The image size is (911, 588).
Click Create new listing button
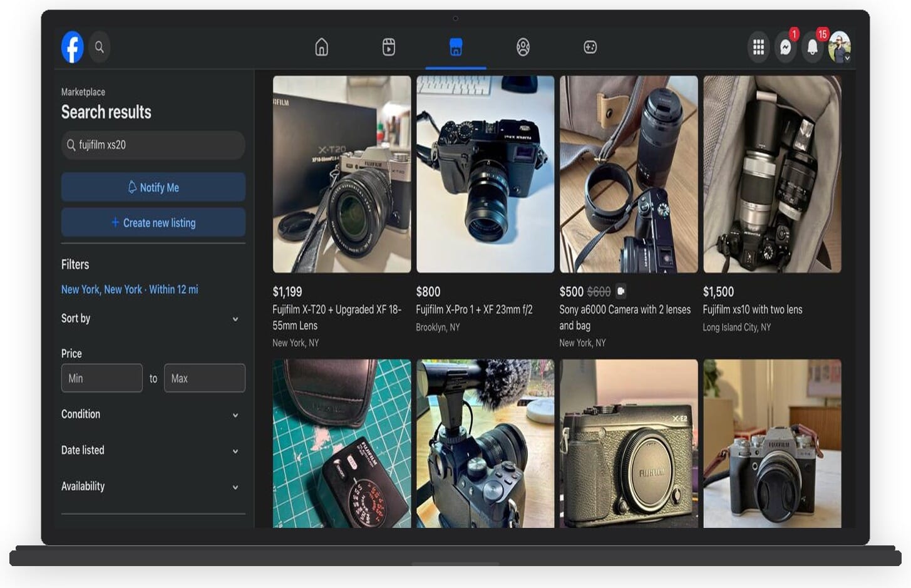click(x=153, y=222)
